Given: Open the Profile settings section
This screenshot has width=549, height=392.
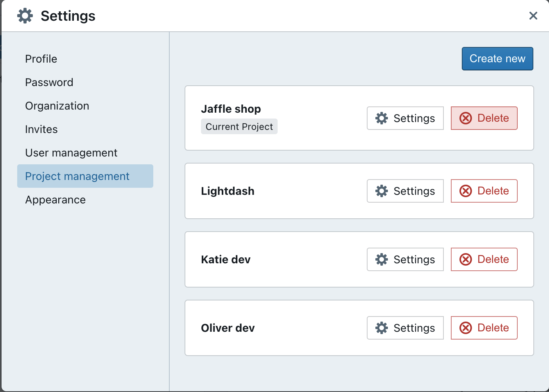Looking at the screenshot, I should coord(41,59).
